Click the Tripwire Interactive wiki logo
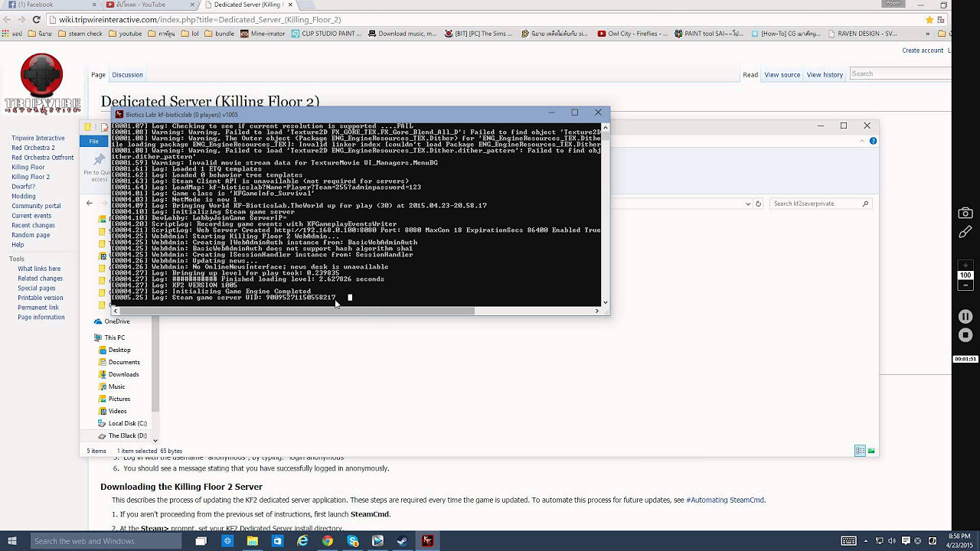The height and width of the screenshot is (551, 980). (41, 84)
